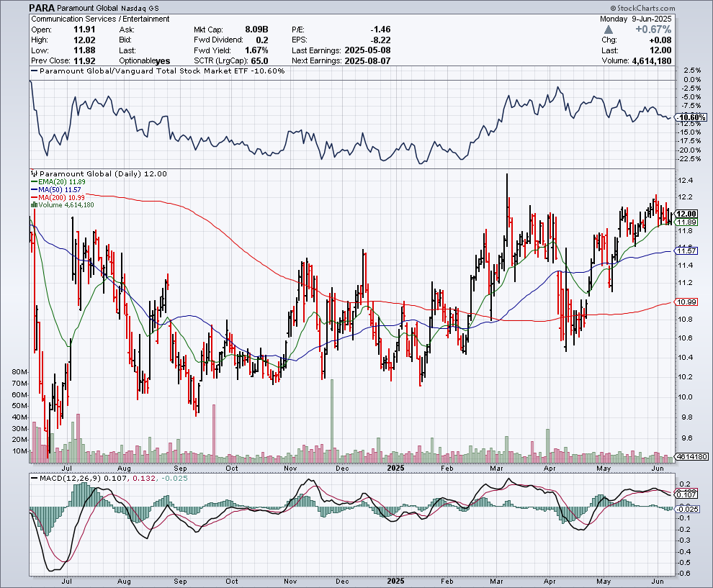Viewport: 713px width, 588px height.
Task: Click the 80M volume axis label
Action: pyautogui.click(x=19, y=372)
